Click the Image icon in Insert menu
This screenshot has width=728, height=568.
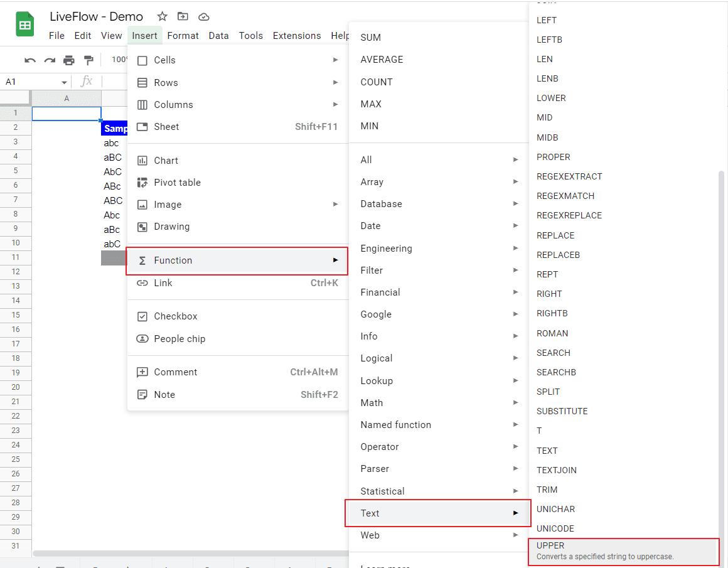point(142,205)
